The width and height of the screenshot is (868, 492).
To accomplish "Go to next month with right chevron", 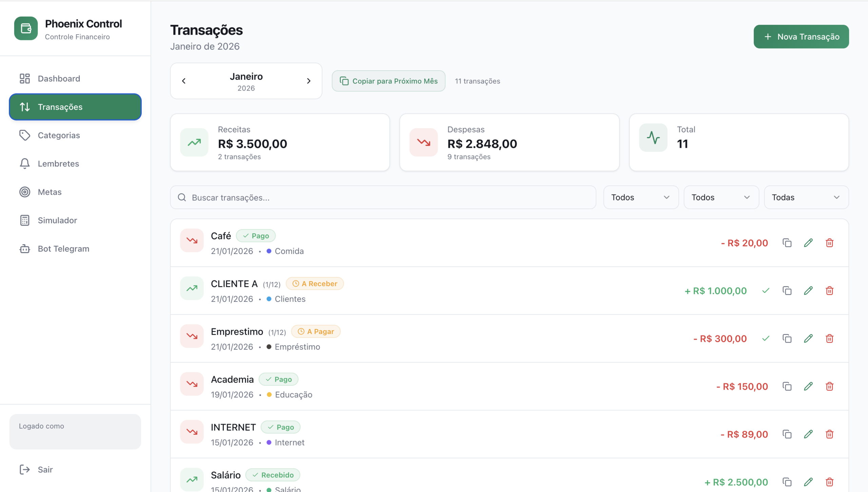I will 309,81.
